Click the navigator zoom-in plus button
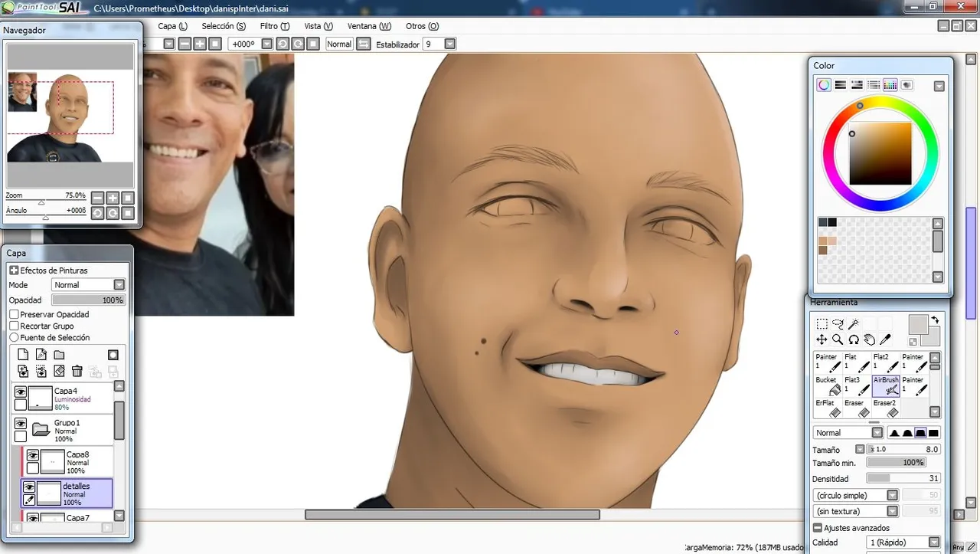This screenshot has height=554, width=980. (x=113, y=198)
